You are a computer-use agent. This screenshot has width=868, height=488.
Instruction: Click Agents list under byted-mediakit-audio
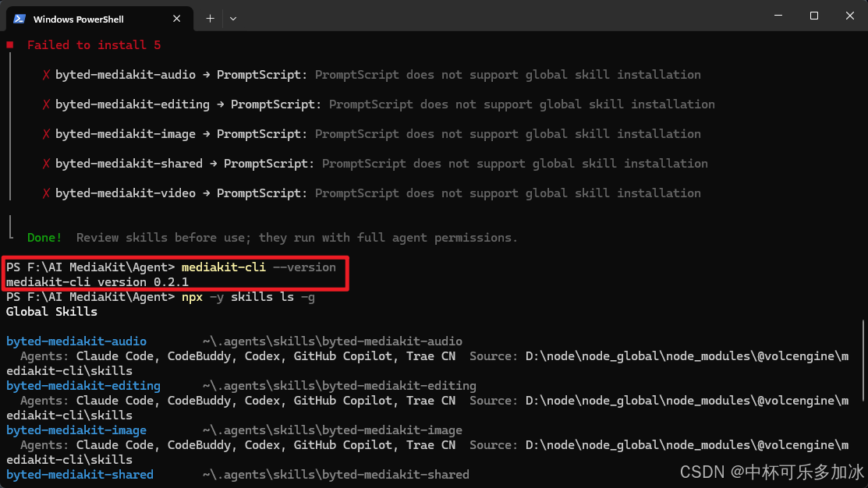tap(238, 356)
